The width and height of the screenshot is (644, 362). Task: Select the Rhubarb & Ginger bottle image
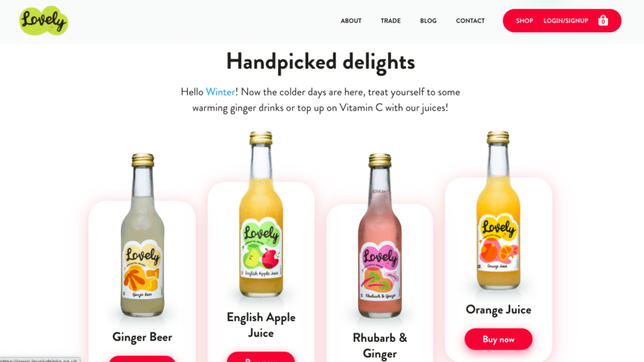[x=379, y=236]
